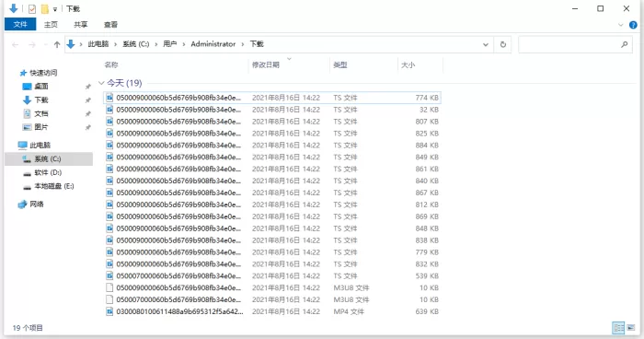Viewport: 644px width, 339px height.
Task: Click 此电脑 in the address bar
Action: [98, 44]
